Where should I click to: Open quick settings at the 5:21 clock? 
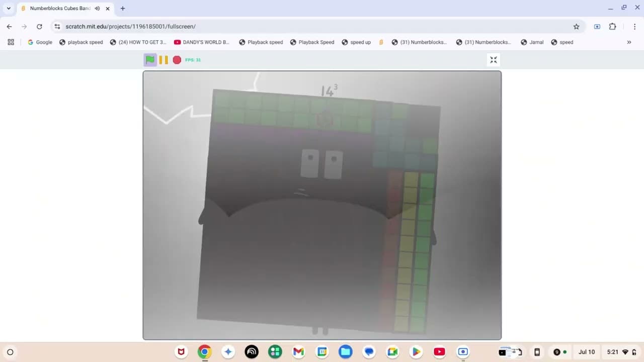tap(622, 352)
